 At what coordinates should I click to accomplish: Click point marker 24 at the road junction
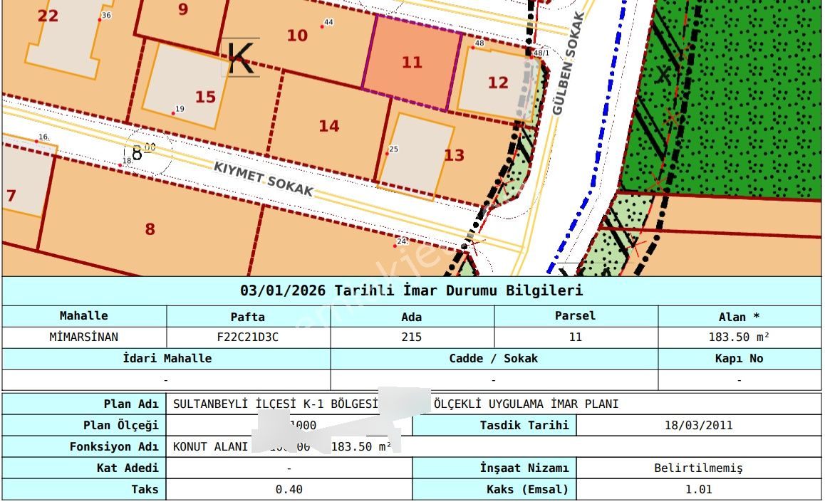click(400, 242)
